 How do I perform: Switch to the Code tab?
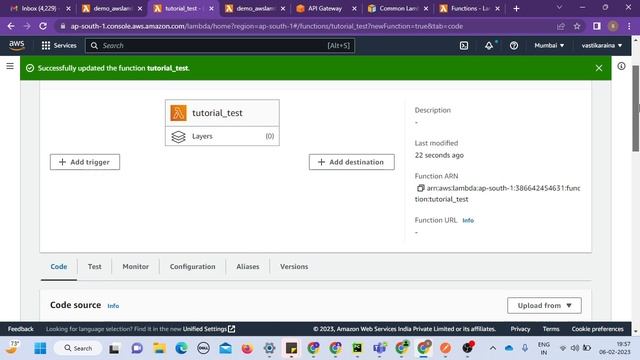click(x=59, y=267)
